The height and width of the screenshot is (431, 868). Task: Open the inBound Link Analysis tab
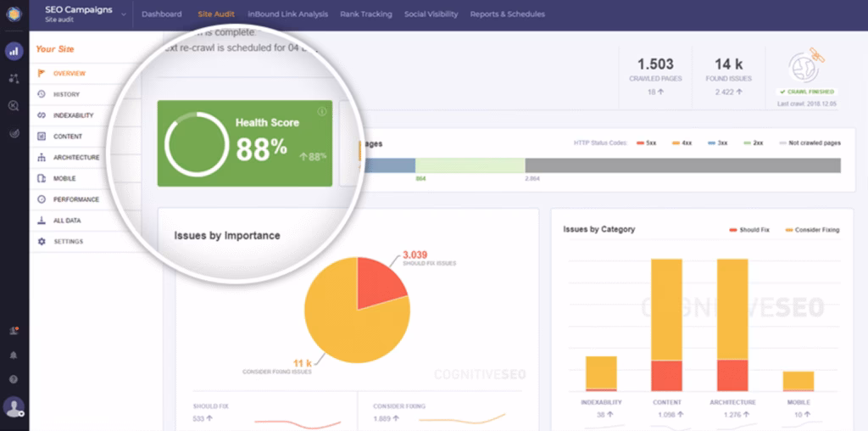(287, 14)
